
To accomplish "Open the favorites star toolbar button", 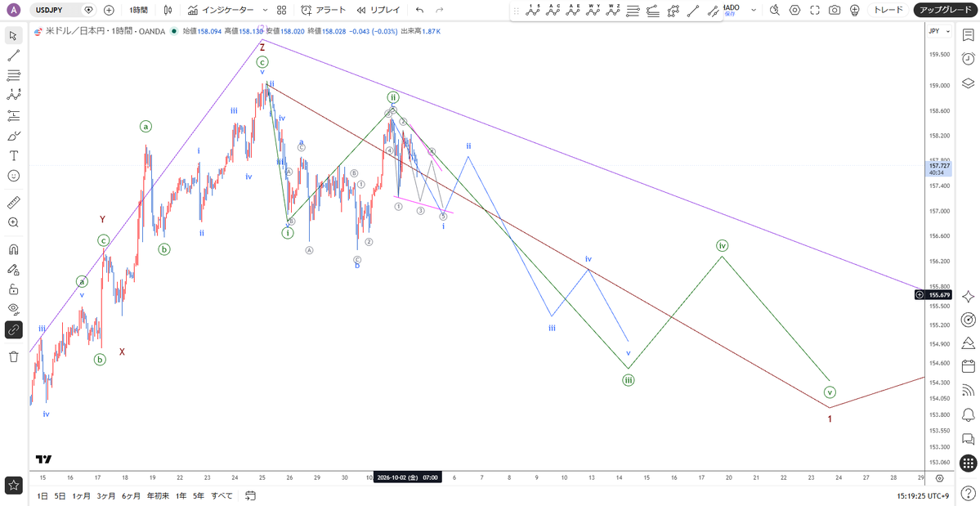I will coord(14,485).
